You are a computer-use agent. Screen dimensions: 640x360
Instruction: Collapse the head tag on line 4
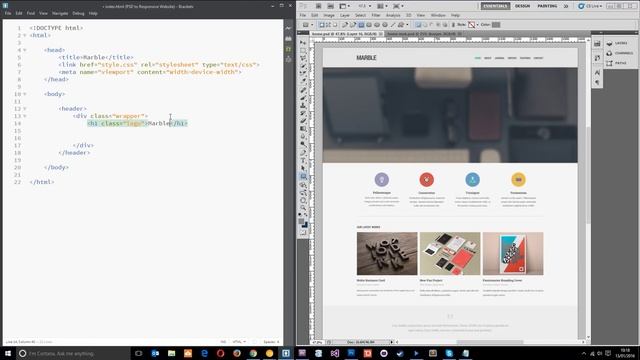pyautogui.click(x=24, y=50)
